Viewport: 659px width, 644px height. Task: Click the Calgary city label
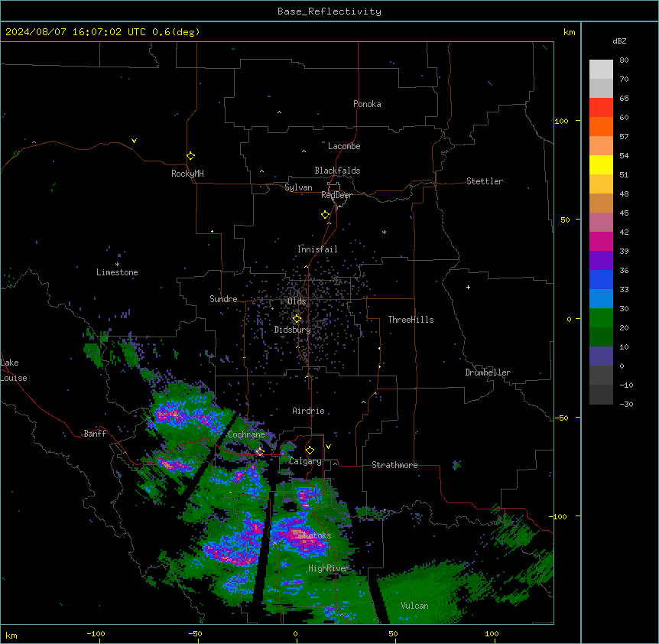[305, 461]
